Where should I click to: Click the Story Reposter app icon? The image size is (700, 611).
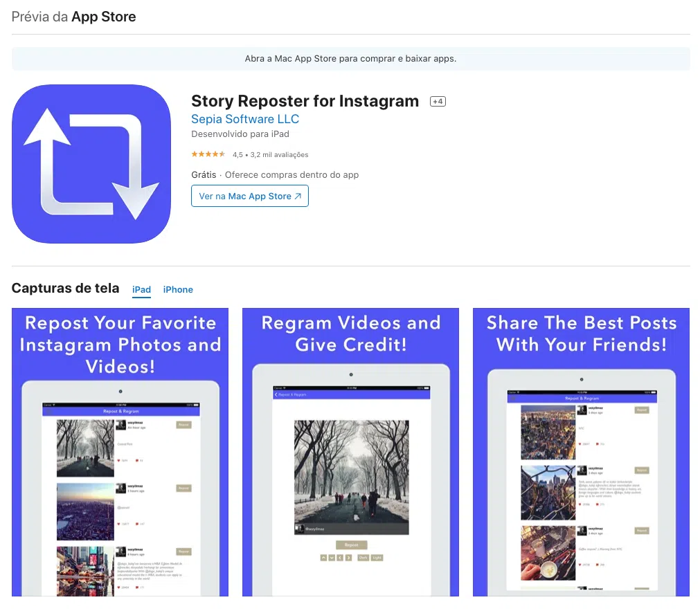(x=91, y=164)
